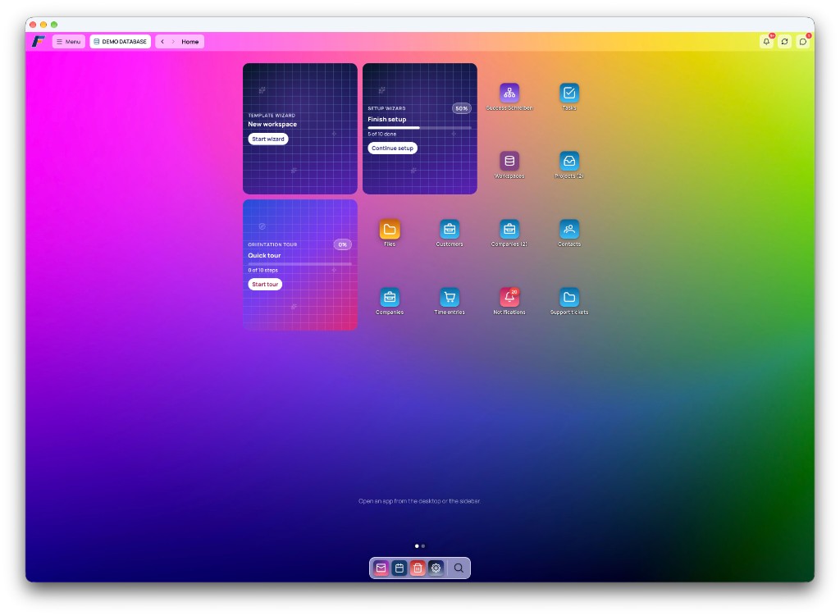The height and width of the screenshot is (616, 840).
Task: Go forward with the right chevron
Action: 173,41
